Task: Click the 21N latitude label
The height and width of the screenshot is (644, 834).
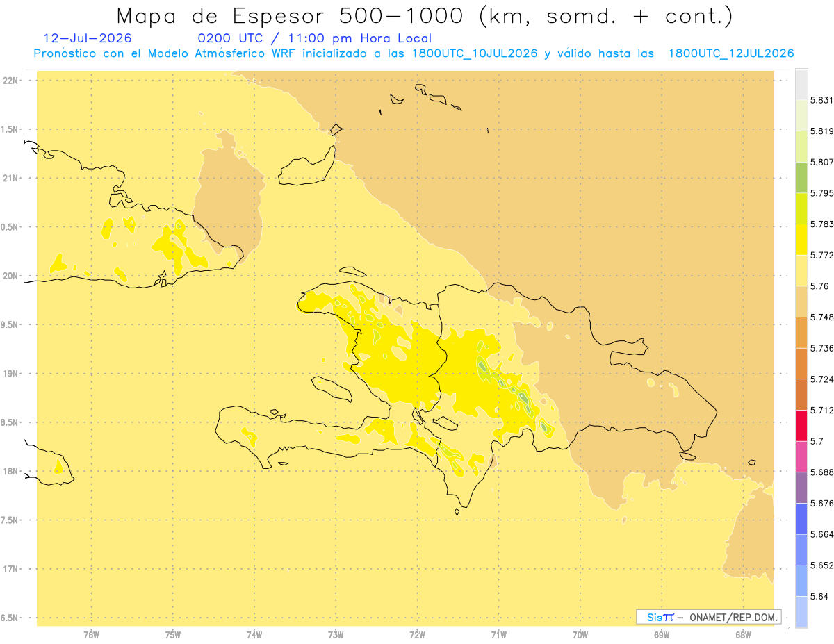Action: click(10, 179)
